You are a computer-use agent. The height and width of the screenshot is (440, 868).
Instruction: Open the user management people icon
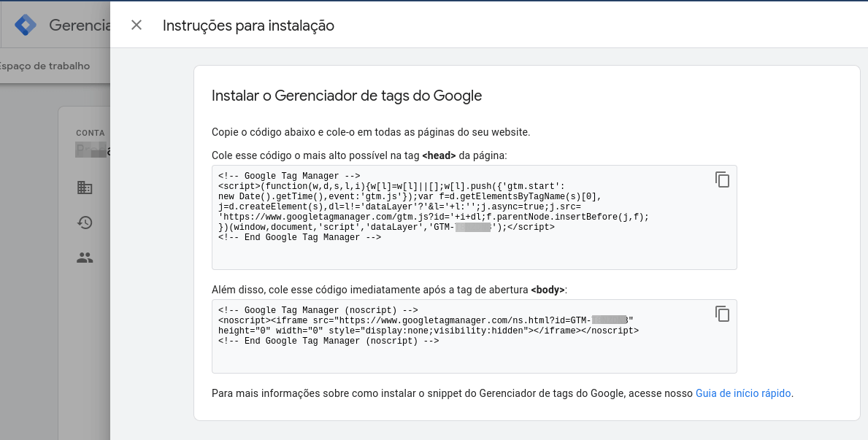(x=85, y=258)
